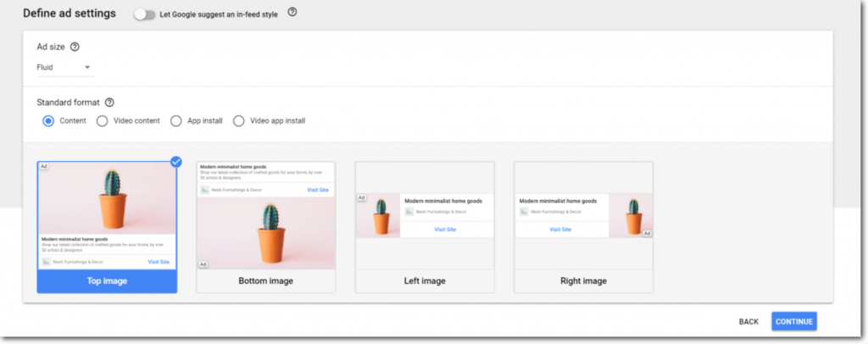The image size is (868, 344).
Task: Click help icon next to in-feed style toggle
Action: pos(292,14)
